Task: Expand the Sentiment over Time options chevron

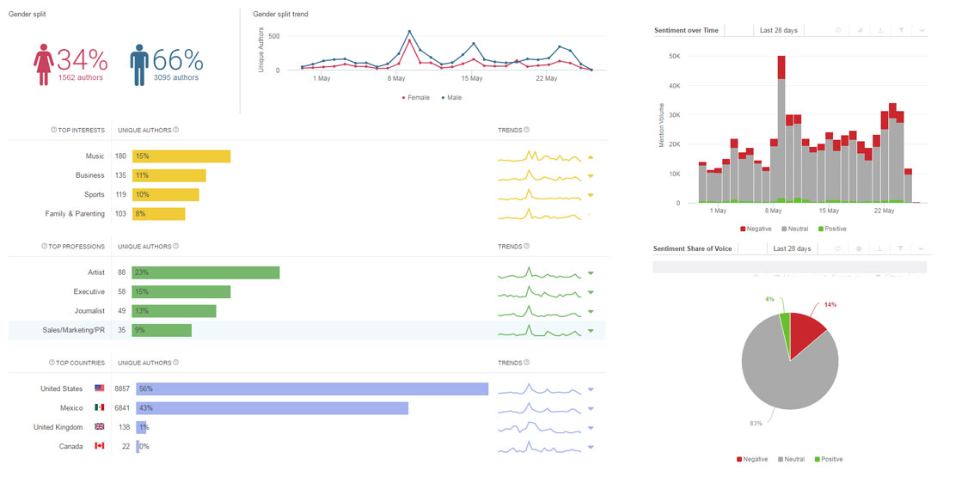Action: [x=922, y=31]
